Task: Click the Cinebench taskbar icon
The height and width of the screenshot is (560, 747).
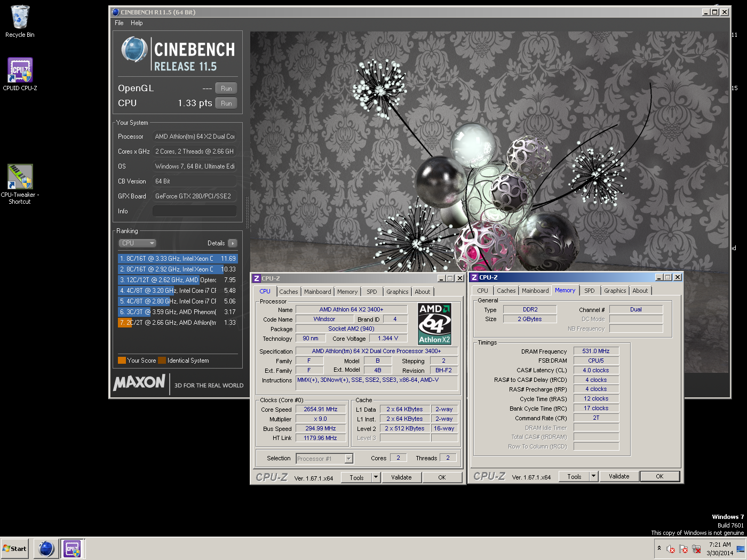Action: (46, 548)
